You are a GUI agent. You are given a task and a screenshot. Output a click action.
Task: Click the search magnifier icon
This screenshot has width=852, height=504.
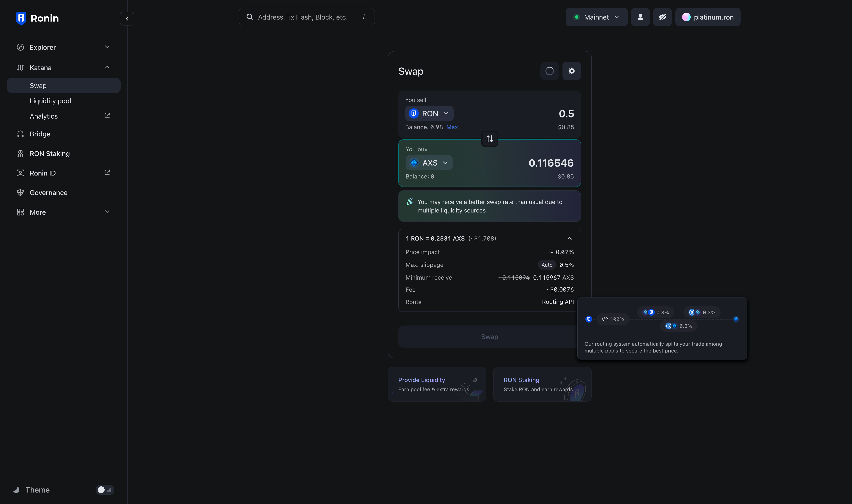click(250, 17)
